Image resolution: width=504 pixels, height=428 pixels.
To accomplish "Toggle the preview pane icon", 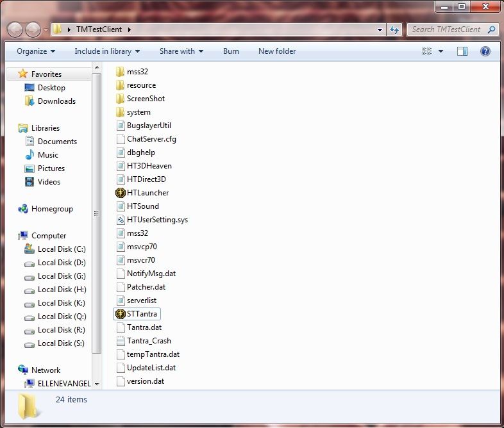I will click(462, 51).
